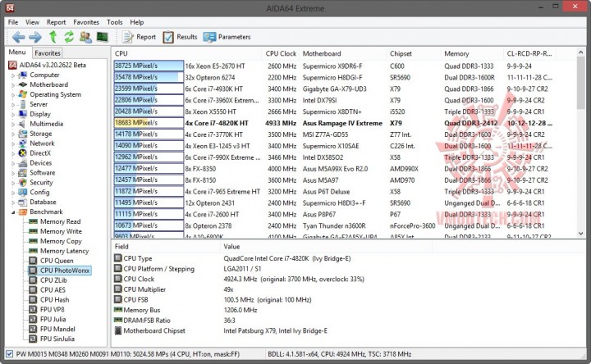Select CPU Queen benchmark
Viewport: 591px width, 364px height.
point(57,261)
